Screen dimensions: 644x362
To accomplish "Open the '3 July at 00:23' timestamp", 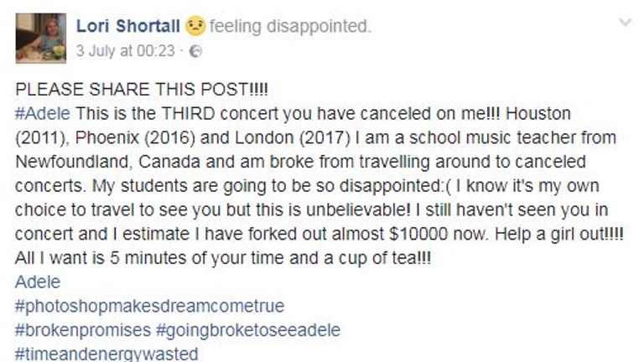I will 125,51.
